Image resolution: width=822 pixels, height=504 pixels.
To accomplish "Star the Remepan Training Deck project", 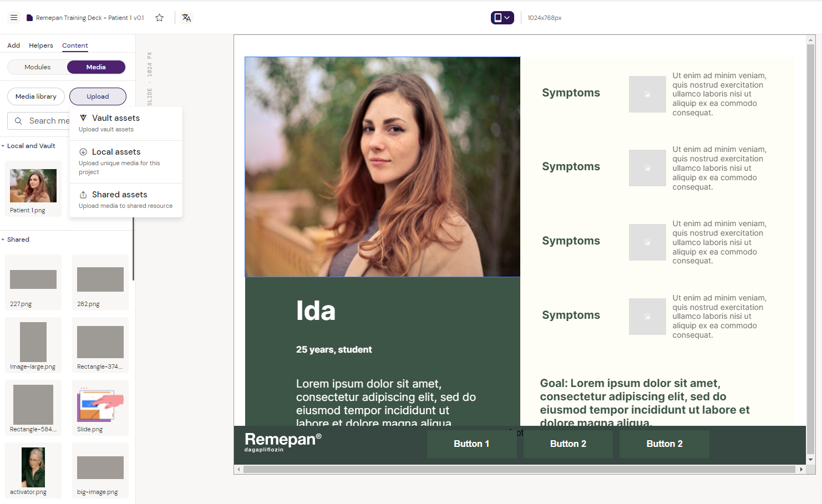I will tap(160, 18).
